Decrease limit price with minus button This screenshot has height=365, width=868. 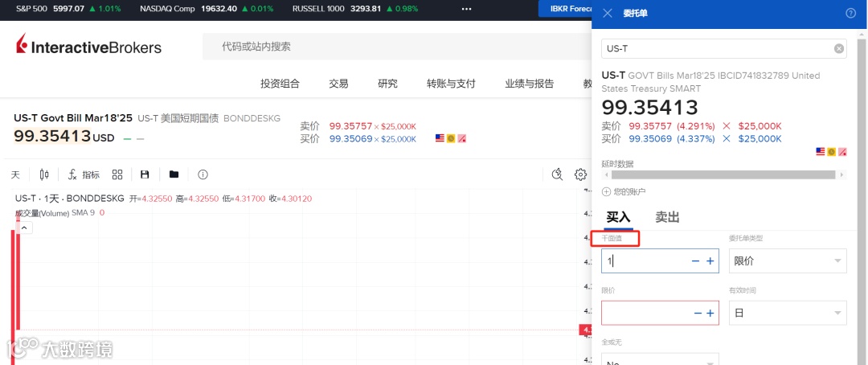pos(698,313)
